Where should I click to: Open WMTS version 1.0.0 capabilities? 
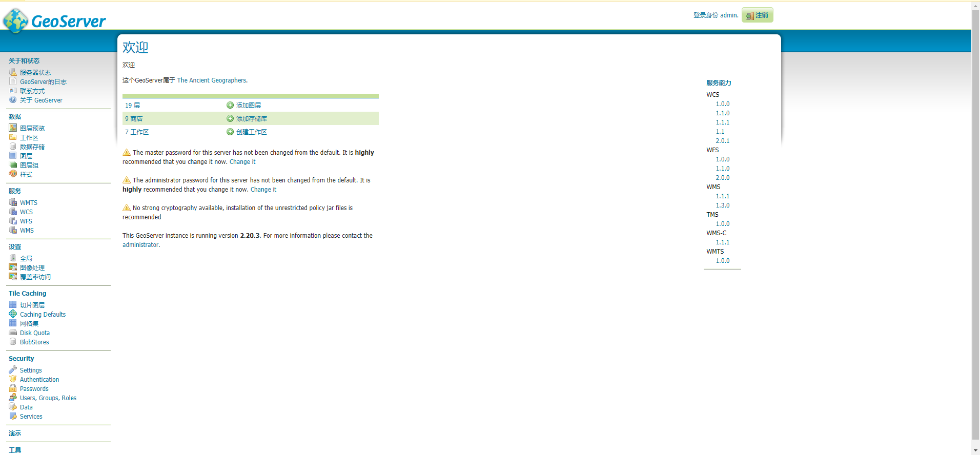point(723,261)
